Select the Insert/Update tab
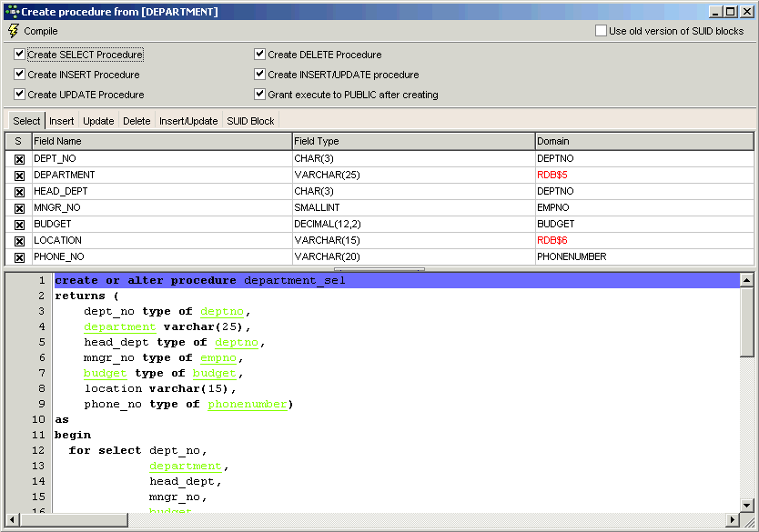 click(x=188, y=121)
